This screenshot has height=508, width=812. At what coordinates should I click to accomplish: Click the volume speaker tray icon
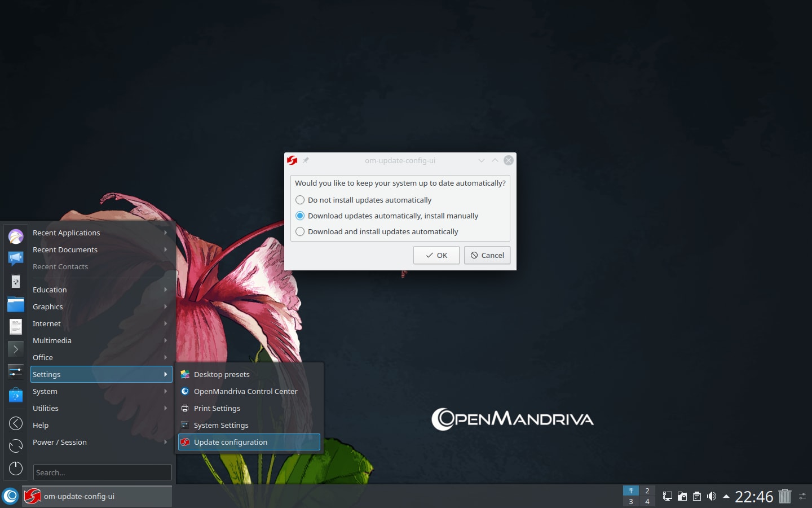[x=712, y=496]
